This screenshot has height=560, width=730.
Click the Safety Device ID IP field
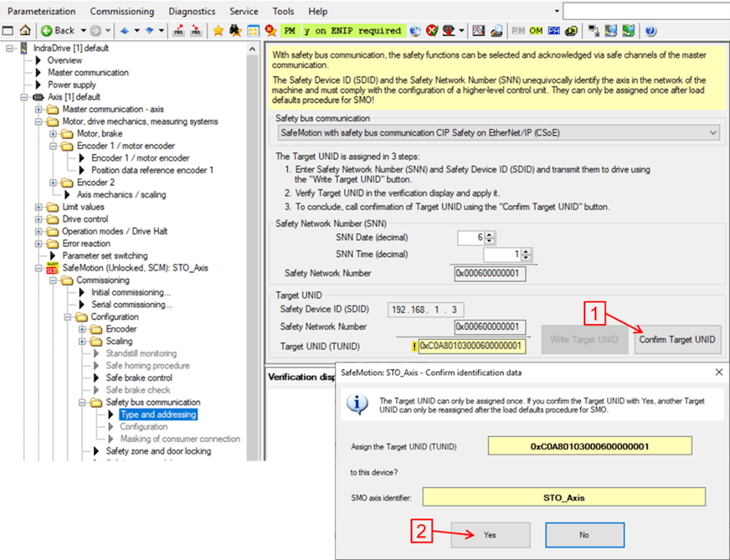[x=425, y=310]
